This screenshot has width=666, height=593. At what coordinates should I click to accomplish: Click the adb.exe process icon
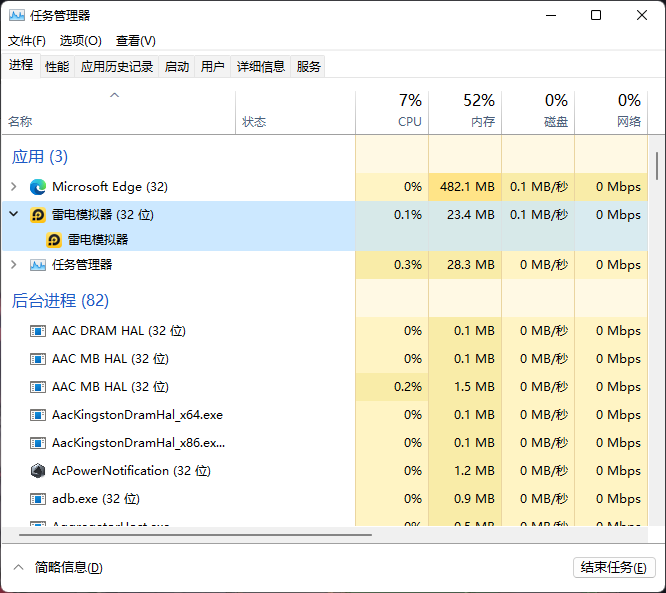tap(38, 499)
